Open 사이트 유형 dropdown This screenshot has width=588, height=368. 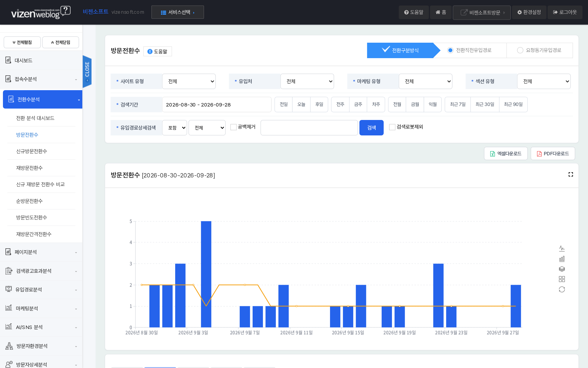[x=189, y=81]
